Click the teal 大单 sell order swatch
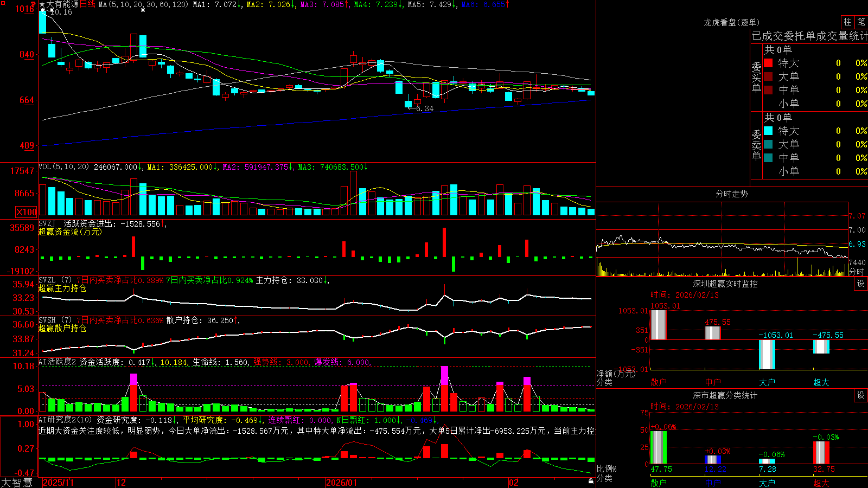 [768, 144]
